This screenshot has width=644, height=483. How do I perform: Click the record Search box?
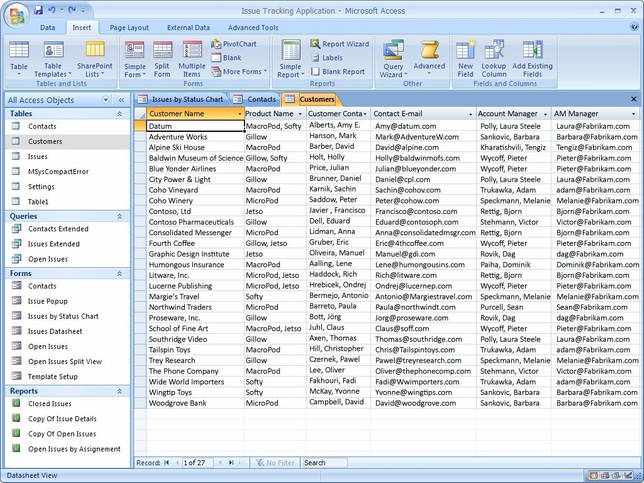coord(324,462)
